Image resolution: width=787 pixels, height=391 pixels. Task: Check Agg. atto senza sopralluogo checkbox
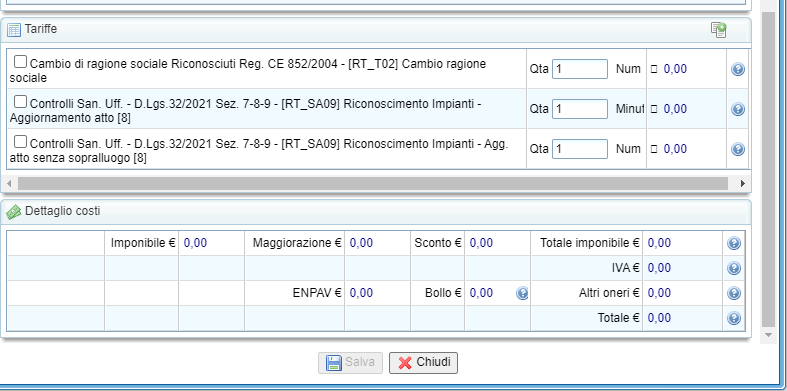click(x=20, y=142)
